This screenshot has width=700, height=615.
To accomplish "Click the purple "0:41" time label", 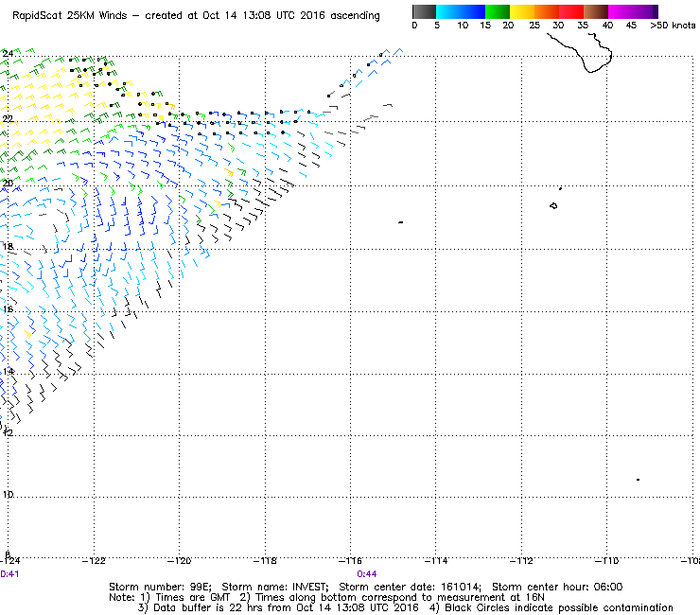I will point(9,574).
